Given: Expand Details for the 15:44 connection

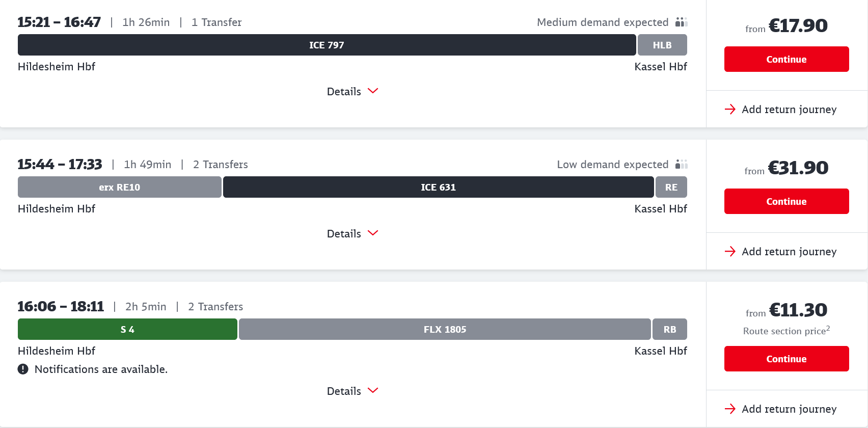Looking at the screenshot, I should coord(352,233).
